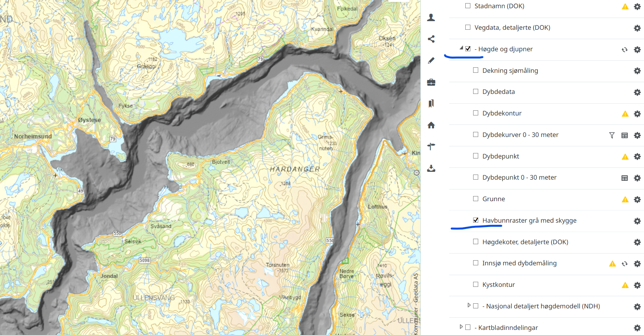Collapse the Høgde og djupner group
644x335 pixels.
tap(461, 48)
